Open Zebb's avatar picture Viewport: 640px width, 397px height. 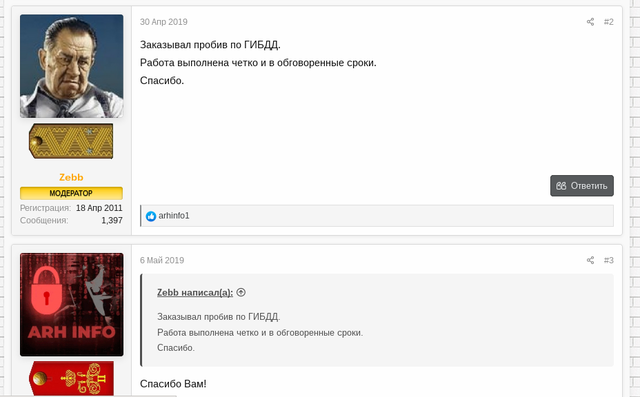(71, 66)
